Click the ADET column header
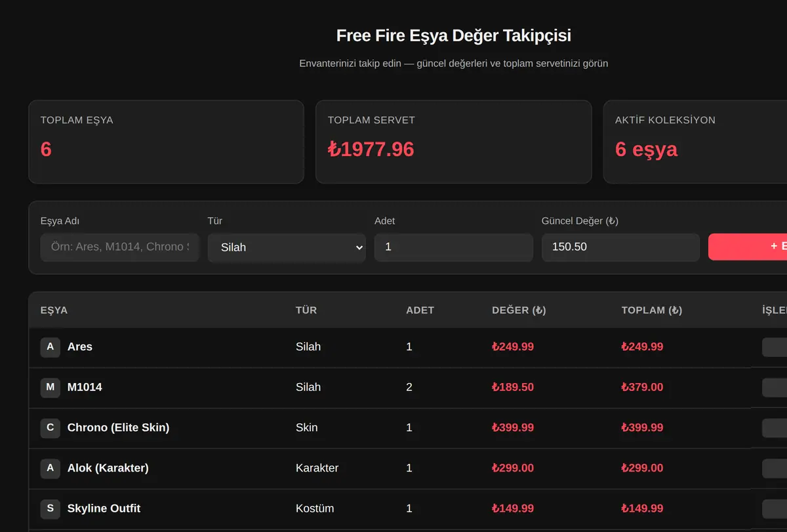Viewport: 787px width, 532px height. coord(420,310)
